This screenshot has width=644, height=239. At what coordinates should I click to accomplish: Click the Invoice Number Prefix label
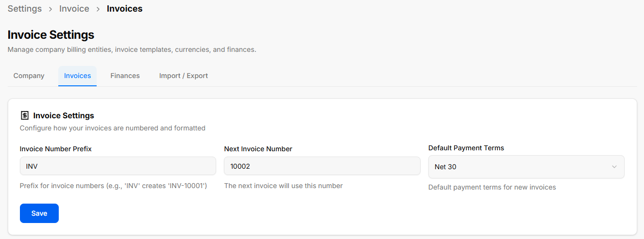pyautogui.click(x=56, y=149)
